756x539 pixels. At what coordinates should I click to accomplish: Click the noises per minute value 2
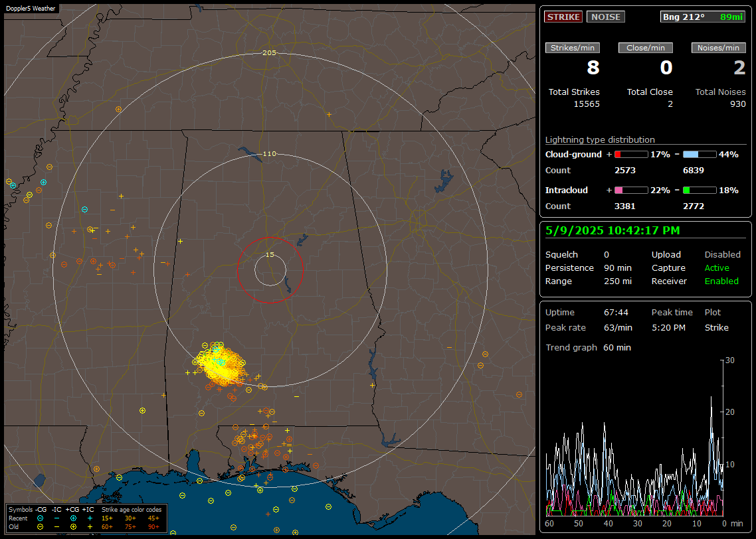click(x=739, y=68)
